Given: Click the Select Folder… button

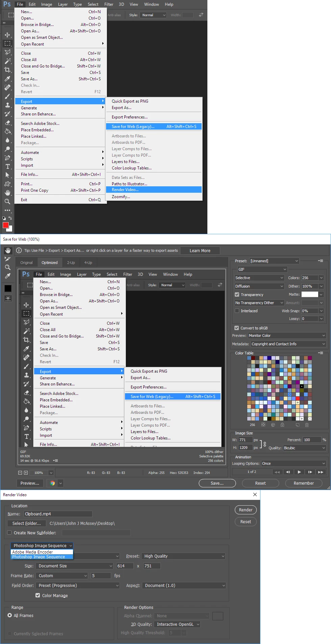Looking at the screenshot, I should pyautogui.click(x=27, y=524).
